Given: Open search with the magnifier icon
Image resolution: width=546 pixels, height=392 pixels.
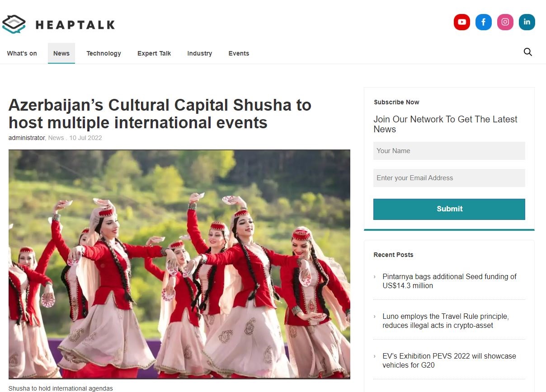Looking at the screenshot, I should click(528, 52).
